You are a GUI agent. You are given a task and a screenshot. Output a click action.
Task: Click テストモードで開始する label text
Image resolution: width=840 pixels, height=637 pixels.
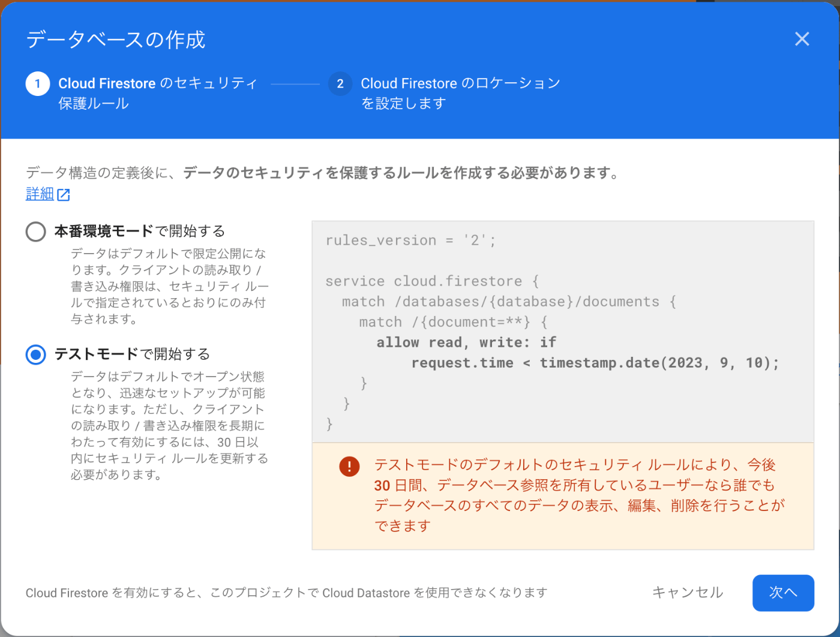tap(133, 354)
